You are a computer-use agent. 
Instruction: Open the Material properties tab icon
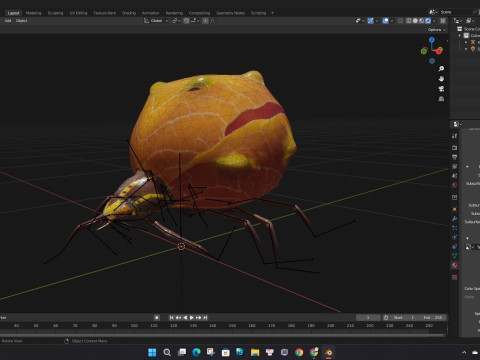455,265
